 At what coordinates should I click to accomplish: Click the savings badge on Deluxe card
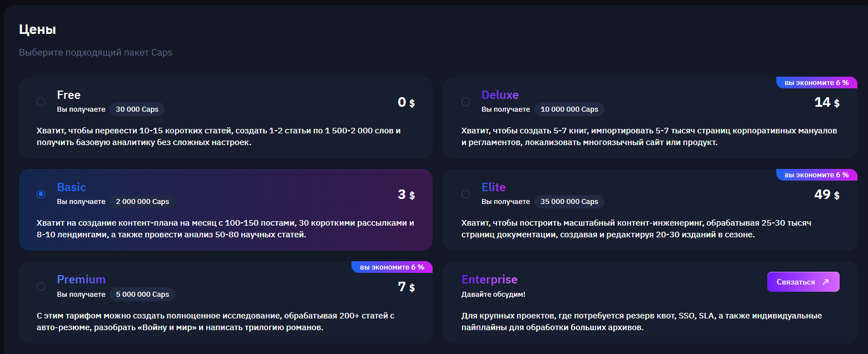click(816, 83)
